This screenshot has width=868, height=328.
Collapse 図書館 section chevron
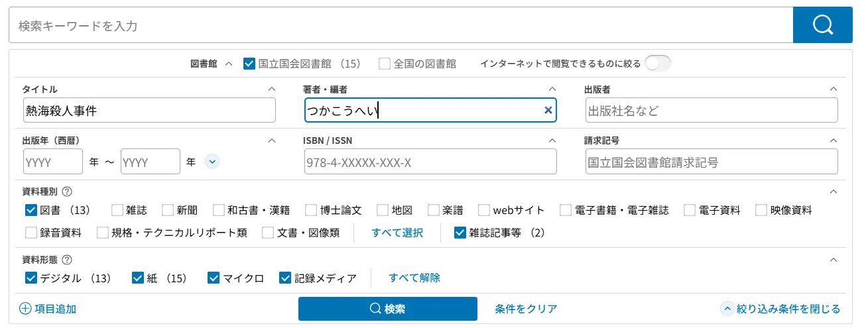(x=229, y=64)
